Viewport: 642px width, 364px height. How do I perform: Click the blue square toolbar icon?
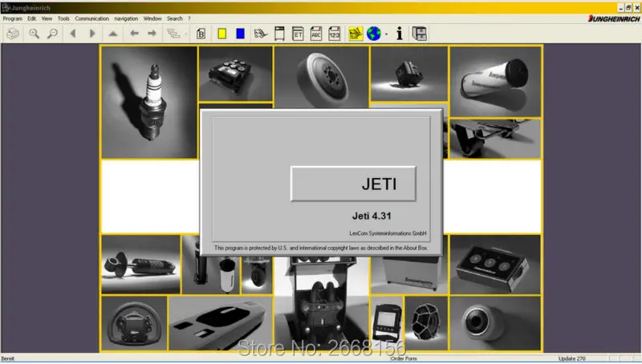[240, 34]
